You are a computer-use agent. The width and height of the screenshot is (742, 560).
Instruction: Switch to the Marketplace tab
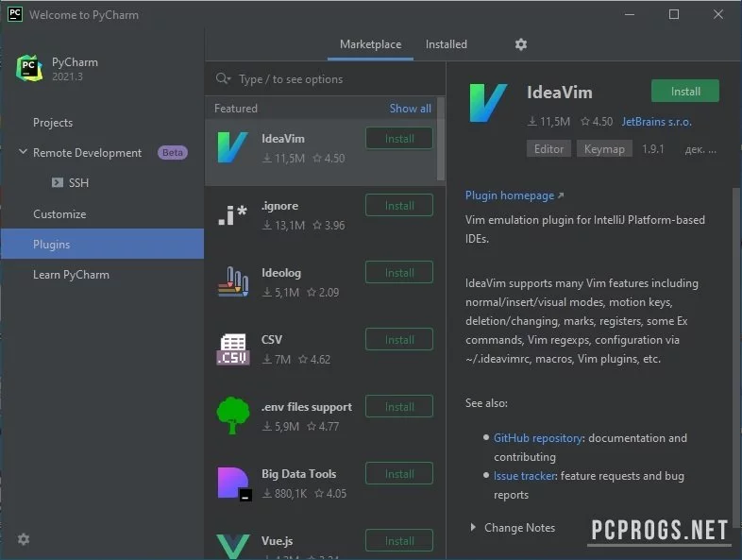pos(370,44)
